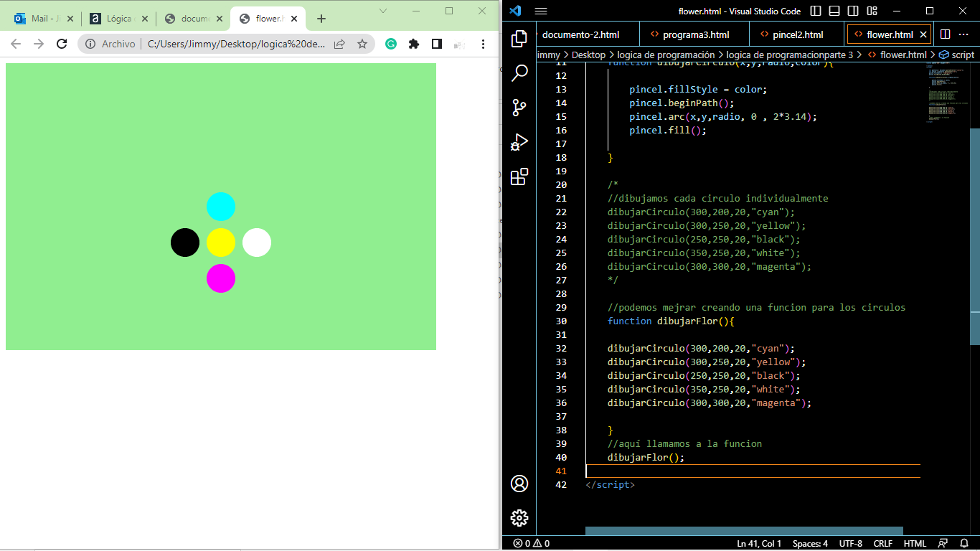
Task: Open the Run and Debug view
Action: (x=519, y=142)
